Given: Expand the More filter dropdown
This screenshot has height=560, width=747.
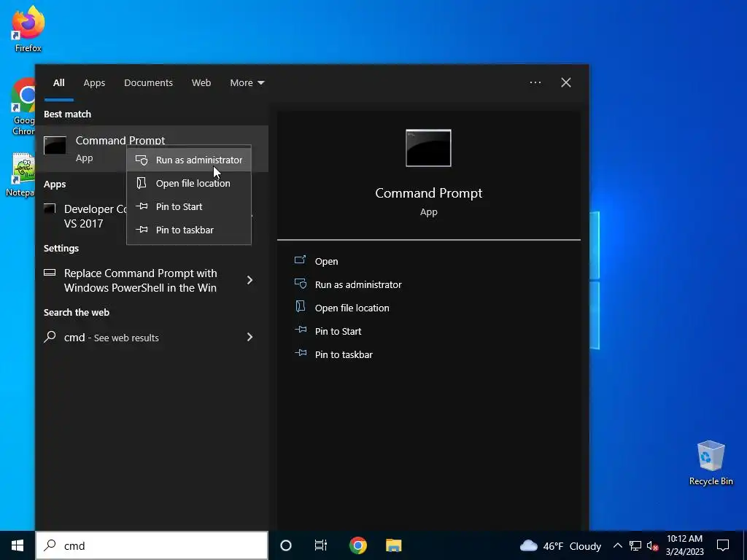Looking at the screenshot, I should pos(247,83).
